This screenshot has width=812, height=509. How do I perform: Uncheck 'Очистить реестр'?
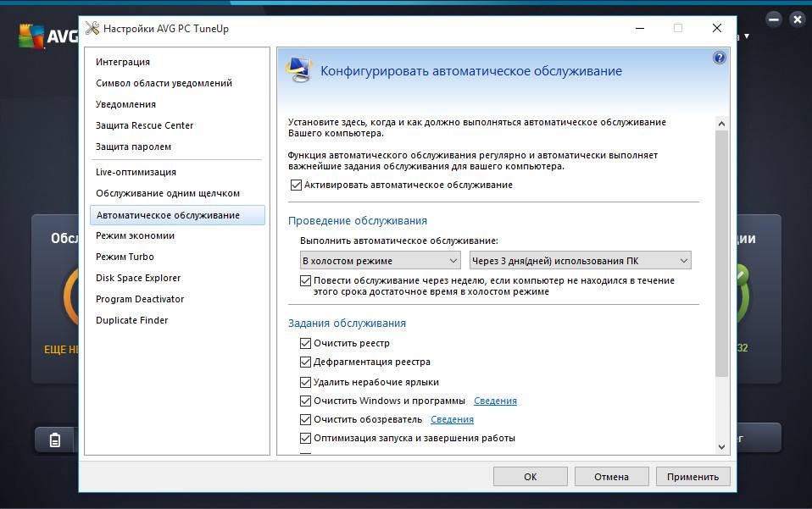coord(305,343)
